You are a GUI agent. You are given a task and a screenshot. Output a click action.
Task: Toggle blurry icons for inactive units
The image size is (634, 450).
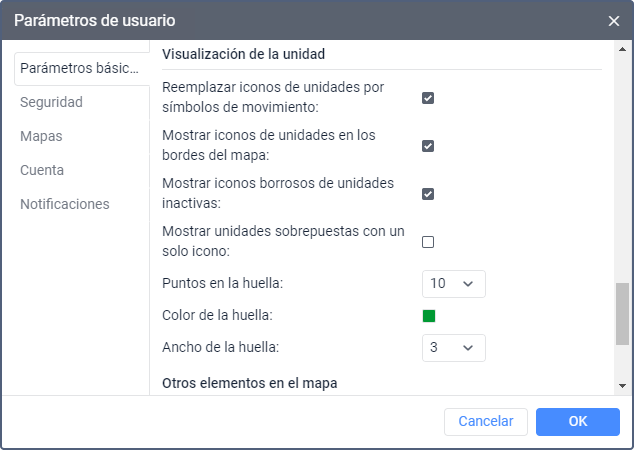coord(428,194)
